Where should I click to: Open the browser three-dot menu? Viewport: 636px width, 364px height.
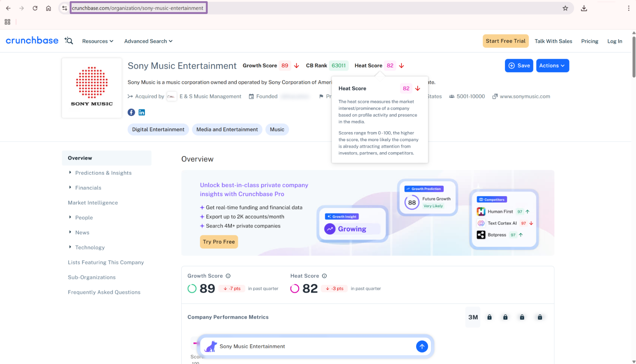click(628, 8)
